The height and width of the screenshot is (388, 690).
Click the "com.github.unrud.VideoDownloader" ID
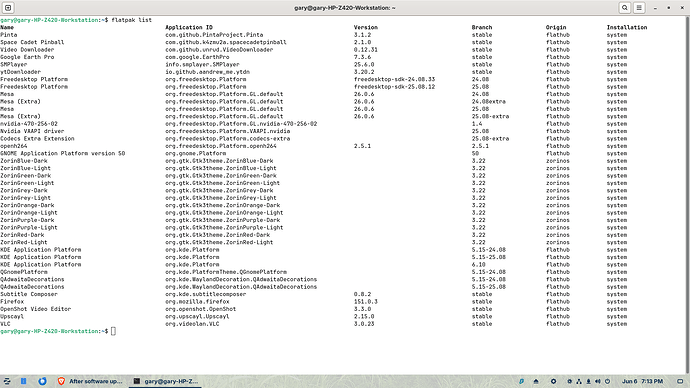(x=219, y=50)
